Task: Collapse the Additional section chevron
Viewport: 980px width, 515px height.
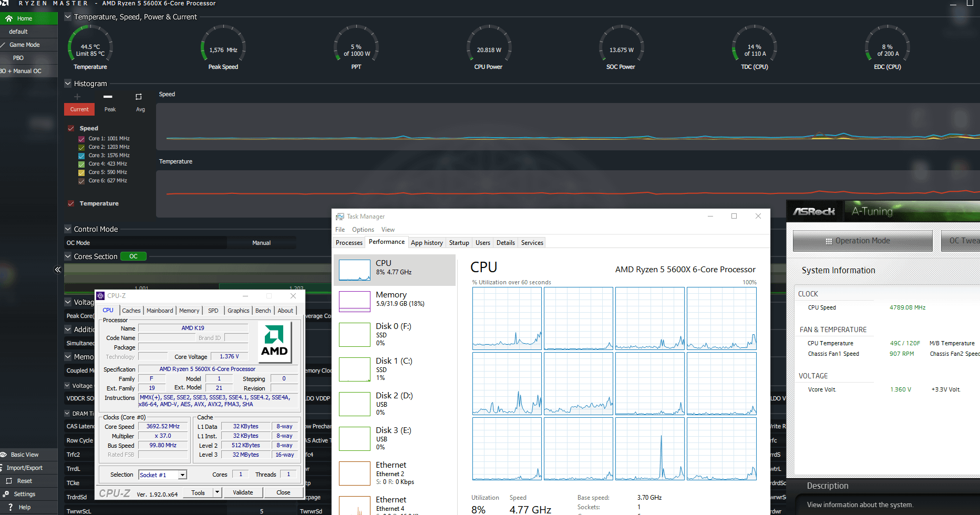Action: click(68, 329)
